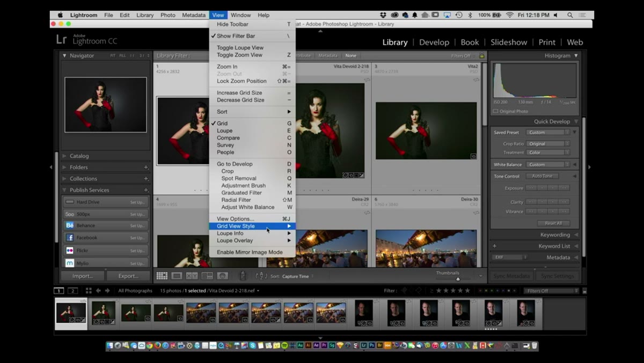644x363 pixels.
Task: Click the Reset All button
Action: pos(553,223)
